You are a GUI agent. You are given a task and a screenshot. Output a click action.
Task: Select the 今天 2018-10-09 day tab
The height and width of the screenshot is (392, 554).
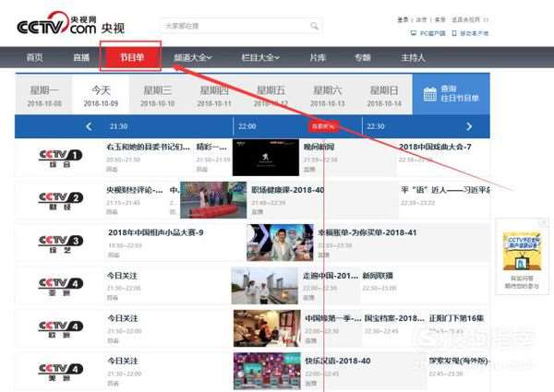click(101, 95)
